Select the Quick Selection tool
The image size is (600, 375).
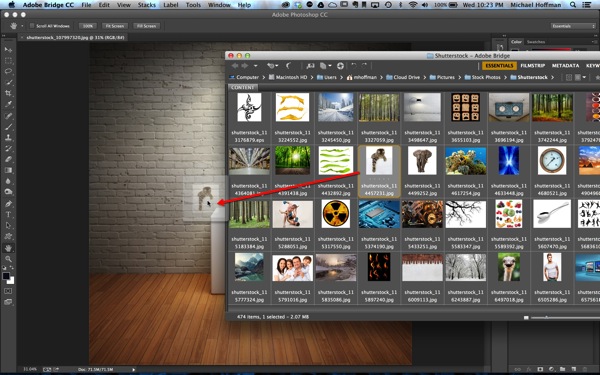coord(8,82)
